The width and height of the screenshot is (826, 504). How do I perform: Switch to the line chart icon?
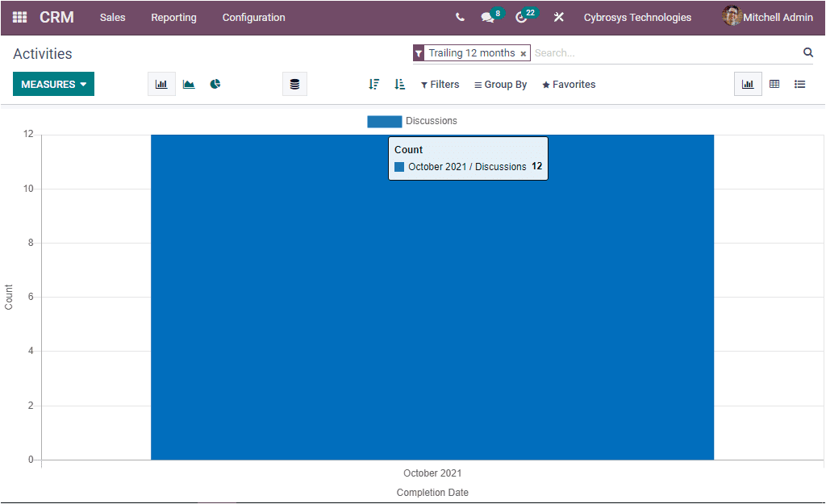[x=189, y=84]
